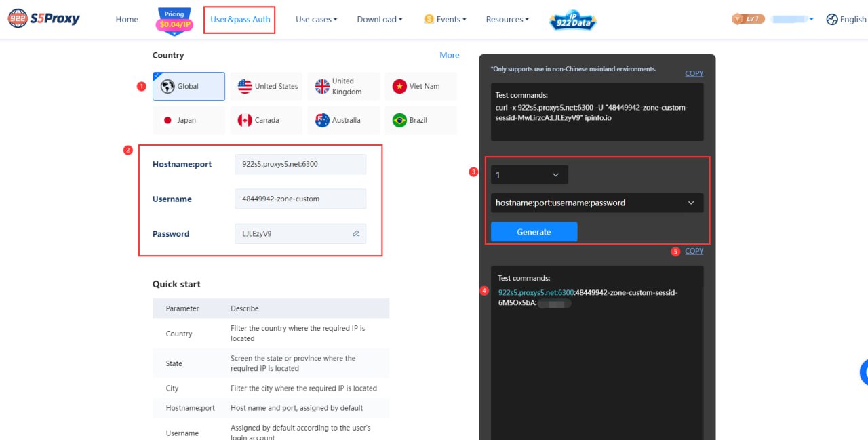Click the Events coin icon

tap(429, 19)
